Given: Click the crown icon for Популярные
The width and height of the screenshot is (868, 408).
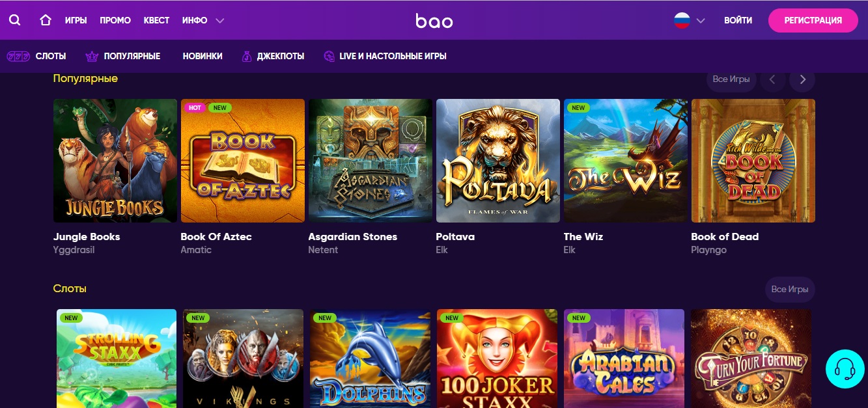Looking at the screenshot, I should pyautogui.click(x=92, y=57).
